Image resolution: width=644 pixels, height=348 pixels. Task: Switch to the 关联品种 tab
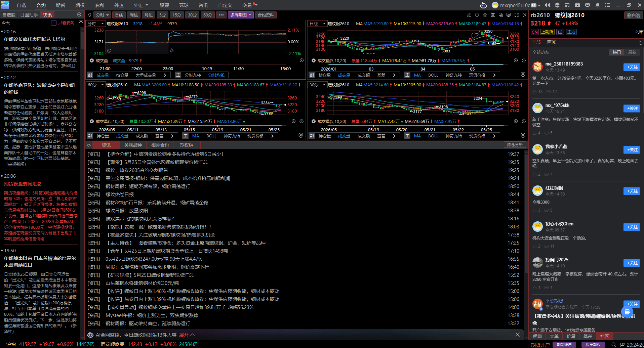click(133, 145)
